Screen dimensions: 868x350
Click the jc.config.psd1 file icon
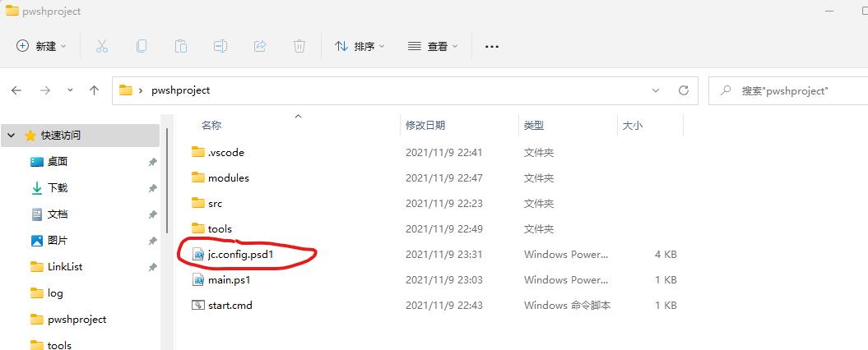(x=197, y=255)
